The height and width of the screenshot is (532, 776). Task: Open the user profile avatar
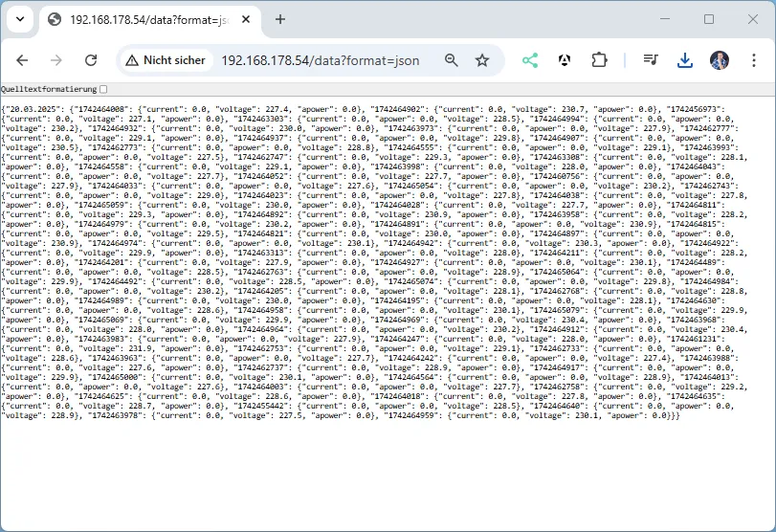click(x=720, y=60)
